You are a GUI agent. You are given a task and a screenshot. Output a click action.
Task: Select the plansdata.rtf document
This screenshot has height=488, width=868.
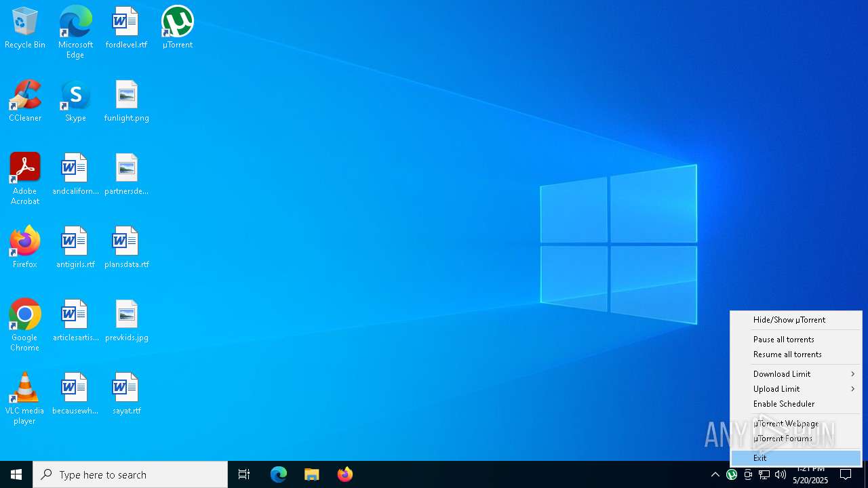coord(126,248)
